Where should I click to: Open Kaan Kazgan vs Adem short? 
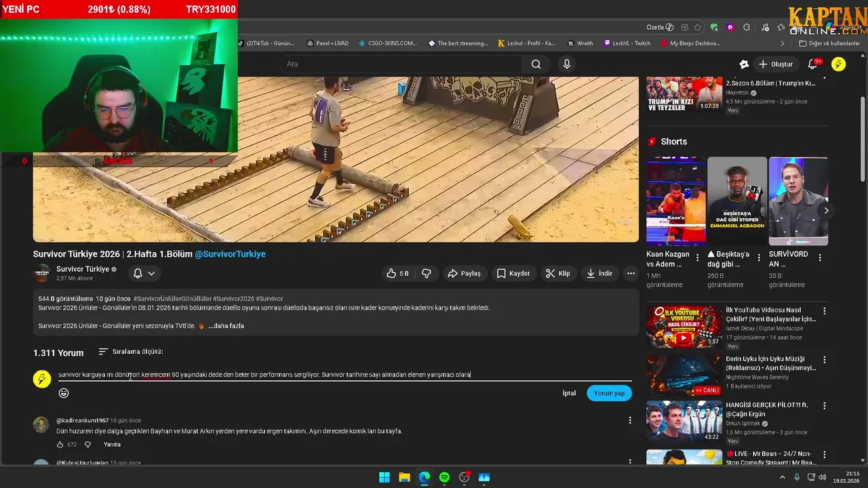point(676,201)
